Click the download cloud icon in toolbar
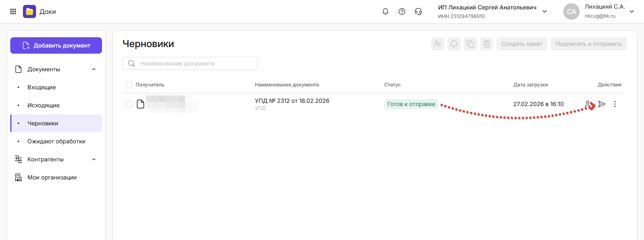 [x=454, y=44]
